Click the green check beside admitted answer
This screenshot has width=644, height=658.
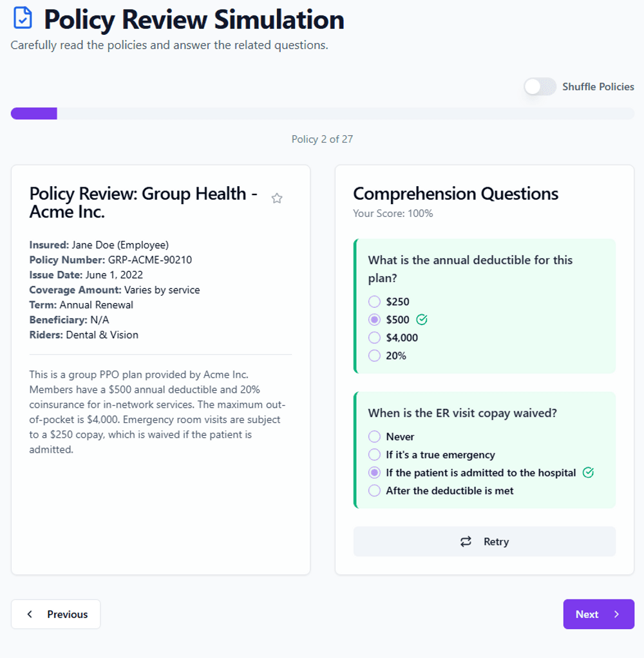(x=588, y=473)
